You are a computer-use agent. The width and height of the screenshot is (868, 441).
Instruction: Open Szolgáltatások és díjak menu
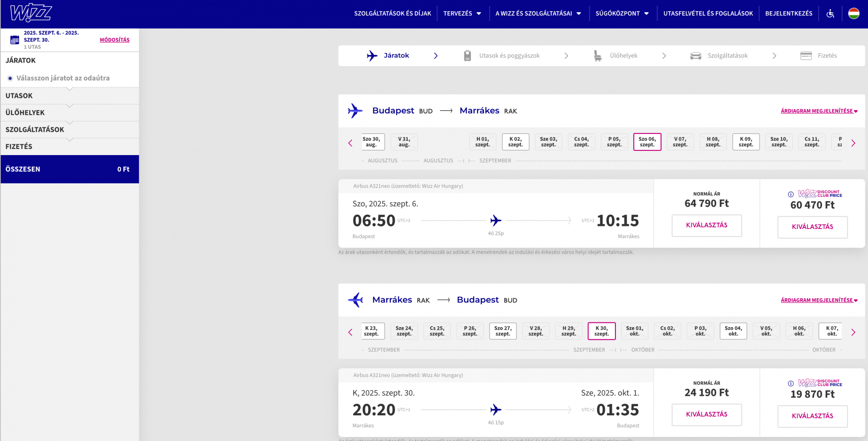[392, 13]
